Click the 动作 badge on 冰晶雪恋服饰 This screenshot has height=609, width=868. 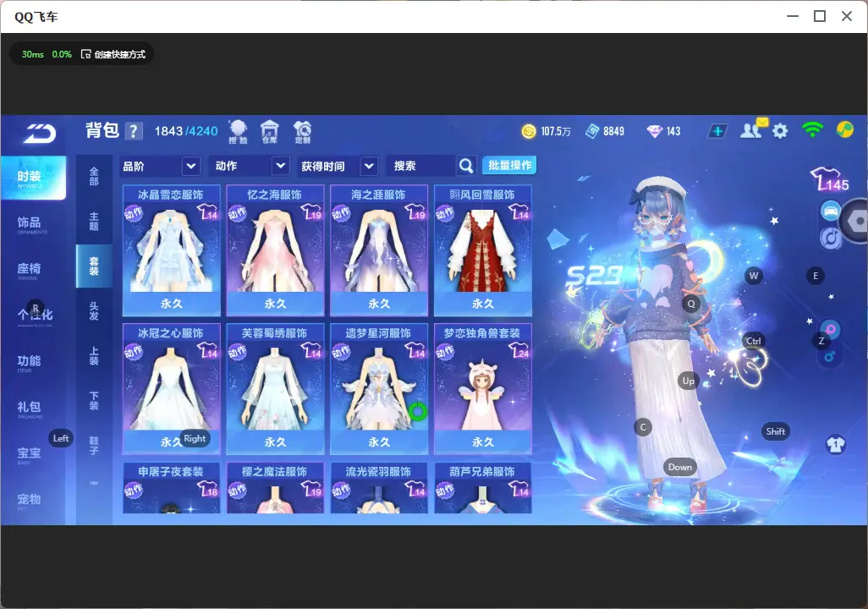pos(133,213)
